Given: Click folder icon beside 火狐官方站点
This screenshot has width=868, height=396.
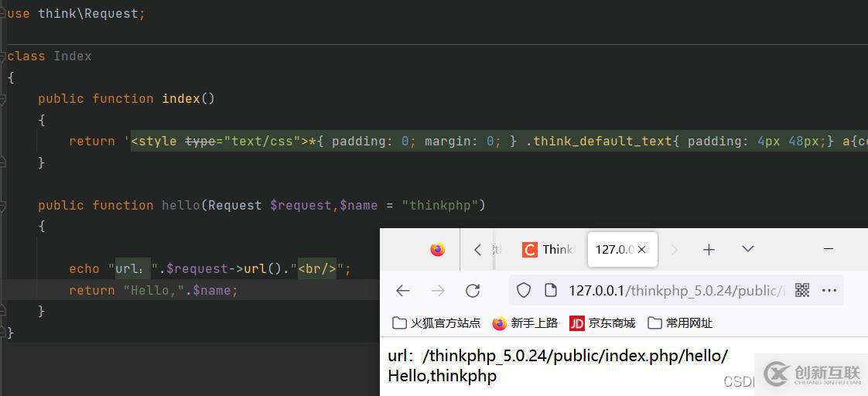Looking at the screenshot, I should [399, 323].
